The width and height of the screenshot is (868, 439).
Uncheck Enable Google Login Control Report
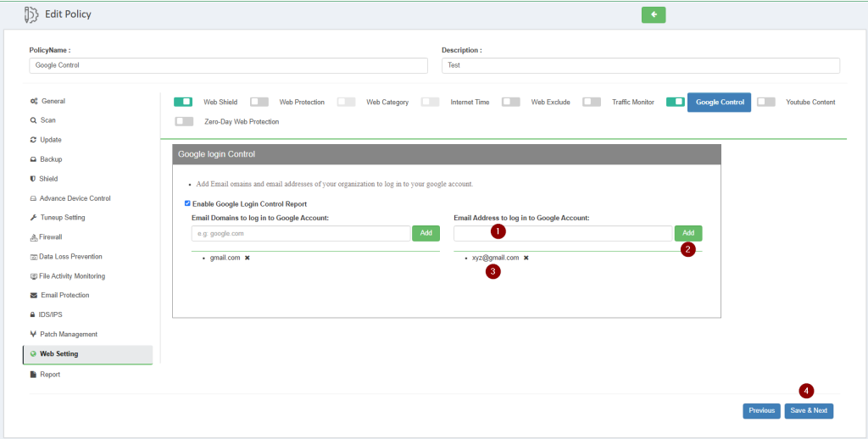188,204
